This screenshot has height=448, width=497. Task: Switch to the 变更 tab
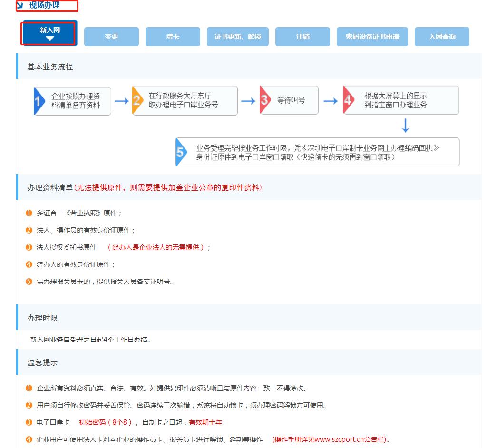[111, 36]
